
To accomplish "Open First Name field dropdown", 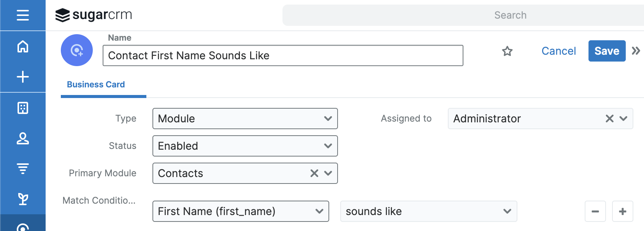I will [x=241, y=211].
